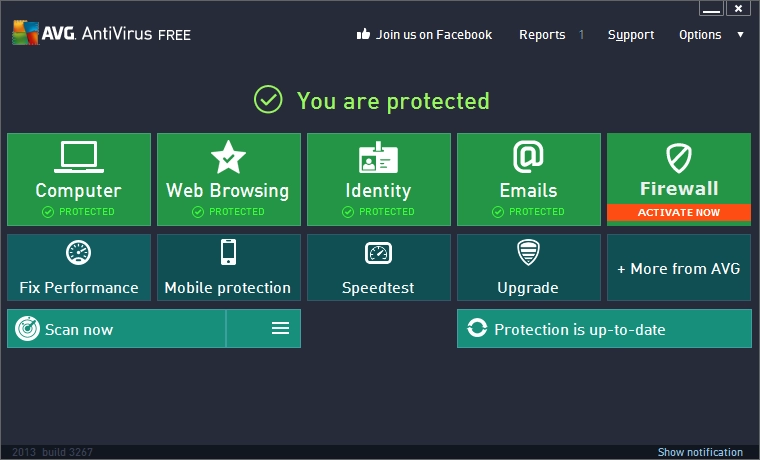
Task: Open the Support menu
Action: tap(631, 35)
